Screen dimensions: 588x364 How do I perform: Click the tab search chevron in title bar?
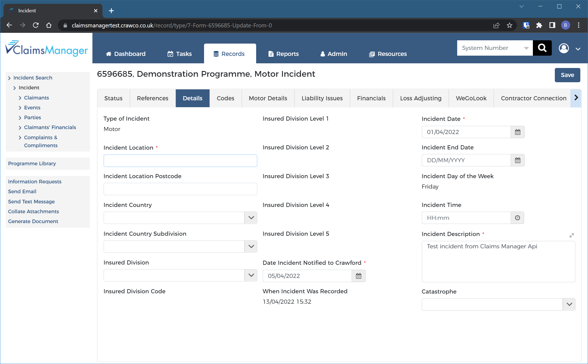point(522,6)
